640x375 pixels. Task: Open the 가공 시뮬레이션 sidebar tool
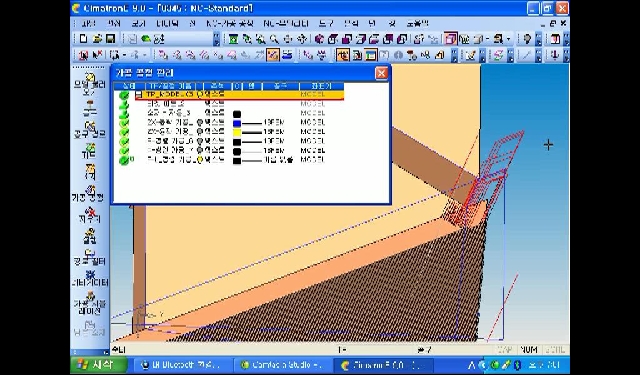(90, 303)
